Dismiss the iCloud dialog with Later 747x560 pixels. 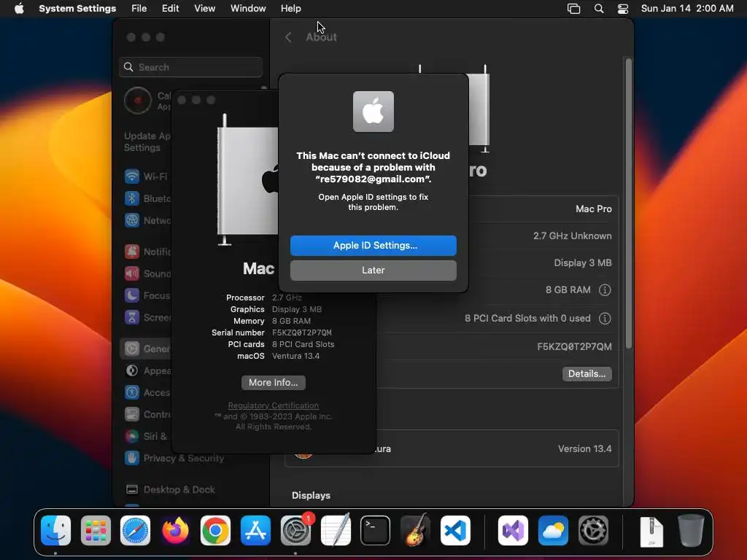pyautogui.click(x=373, y=270)
